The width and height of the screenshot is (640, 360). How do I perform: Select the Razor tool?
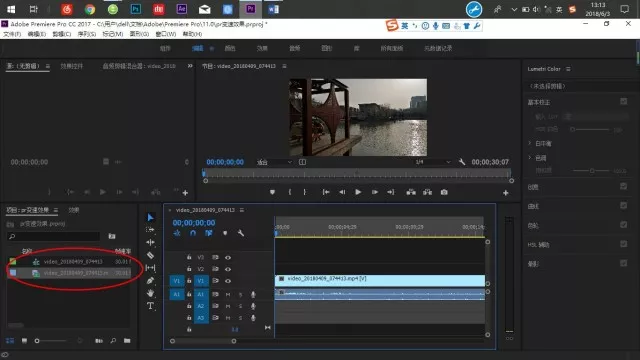(x=150, y=256)
